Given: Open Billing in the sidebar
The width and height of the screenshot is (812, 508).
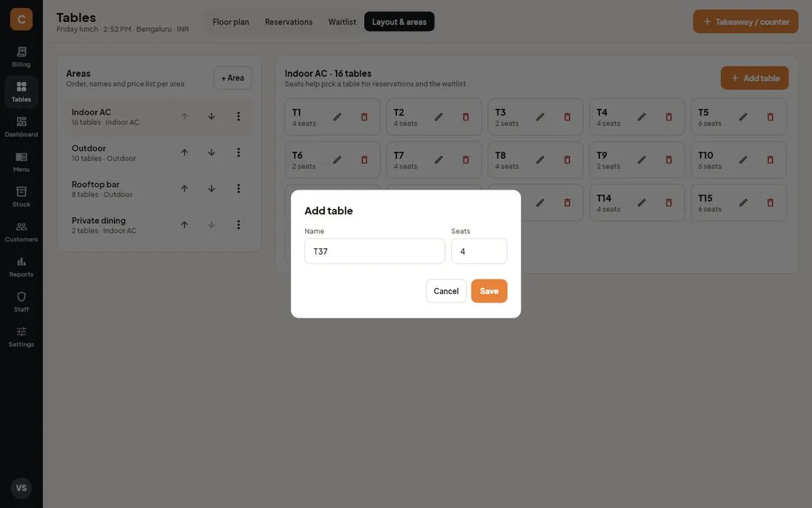Looking at the screenshot, I should 21,57.
